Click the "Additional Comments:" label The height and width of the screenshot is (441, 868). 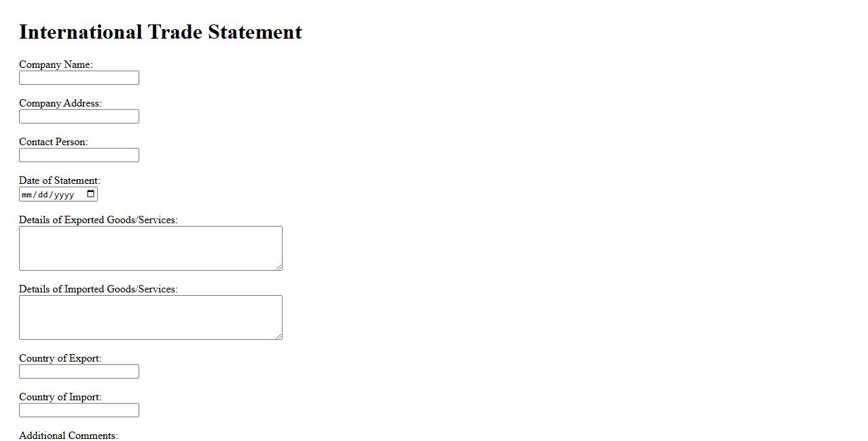pyautogui.click(x=68, y=435)
